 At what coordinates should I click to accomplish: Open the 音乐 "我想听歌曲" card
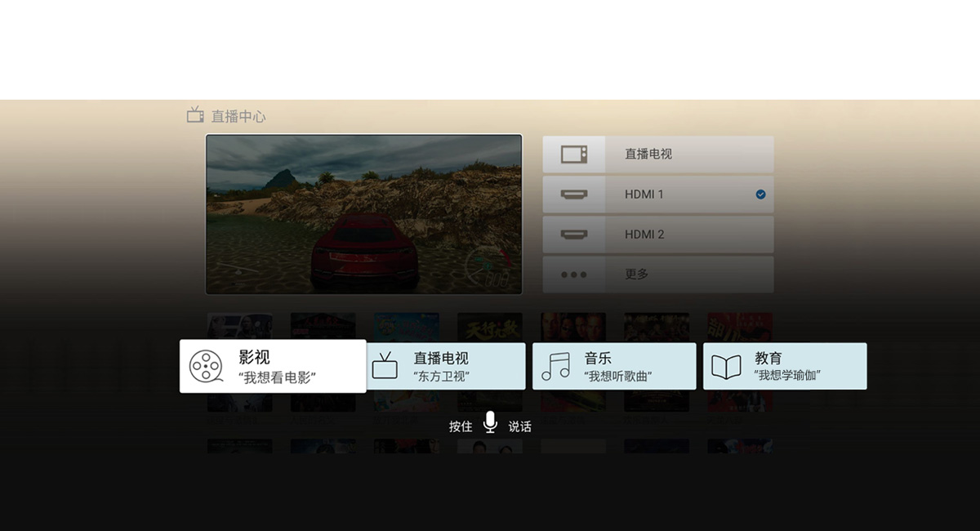[614, 366]
